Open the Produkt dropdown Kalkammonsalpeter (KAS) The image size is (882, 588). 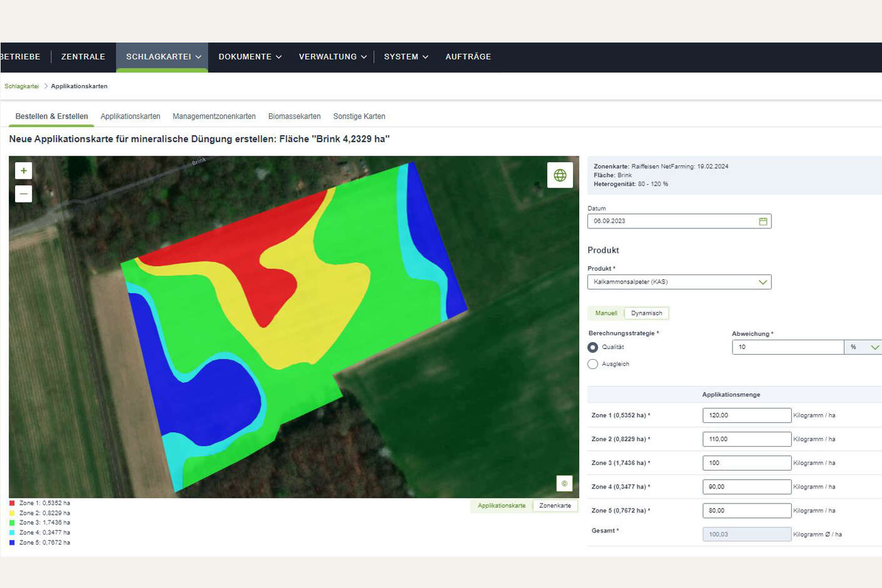pos(679,282)
